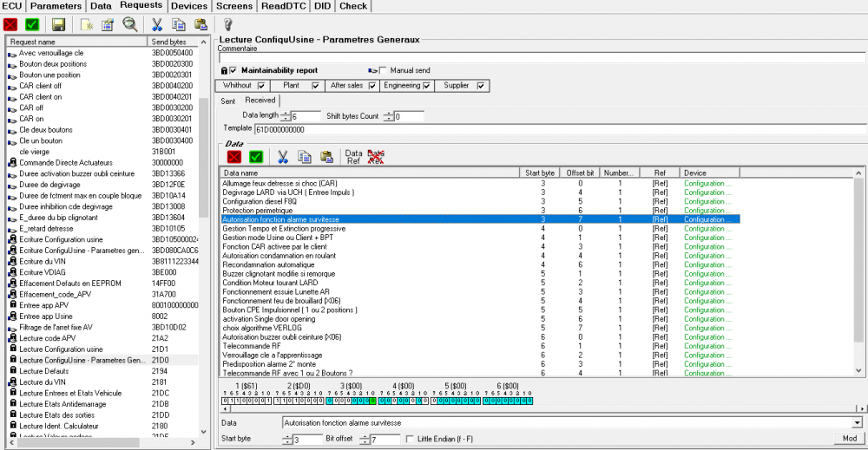Screen dimensions: 868x450
Task: Paste data item with Data section paste icon
Action: coord(326,157)
